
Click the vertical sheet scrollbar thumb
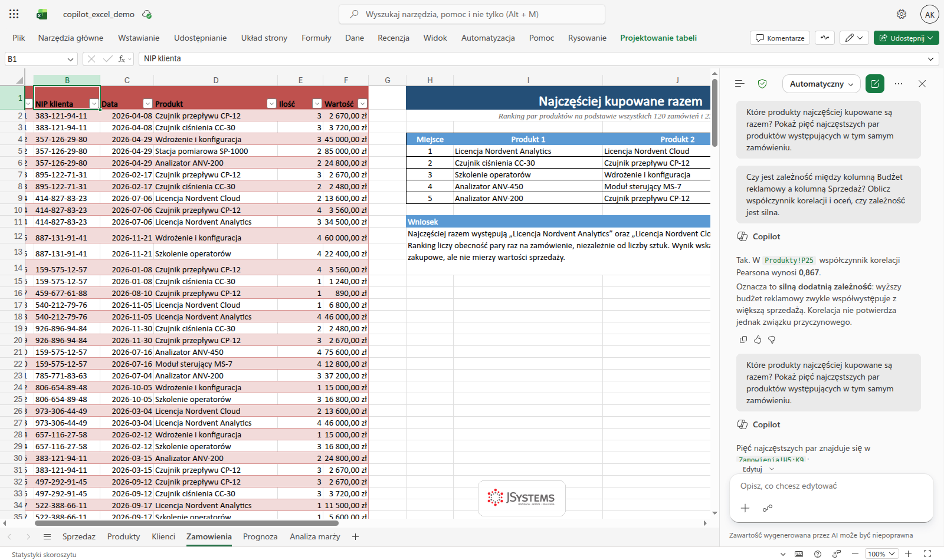(x=714, y=112)
